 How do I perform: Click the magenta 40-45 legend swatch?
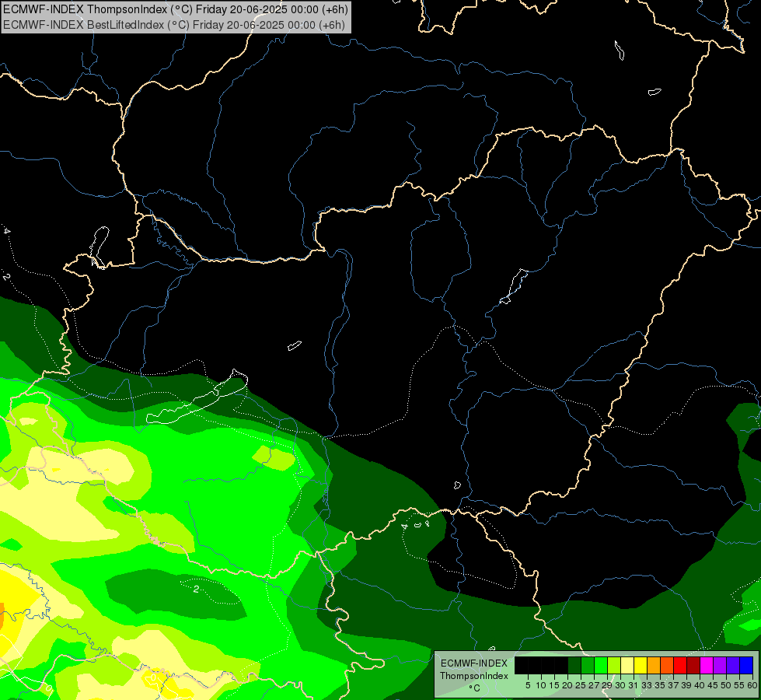(707, 665)
